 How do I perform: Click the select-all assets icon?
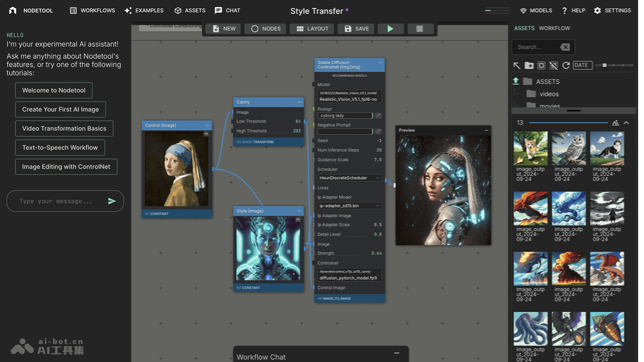541,65
